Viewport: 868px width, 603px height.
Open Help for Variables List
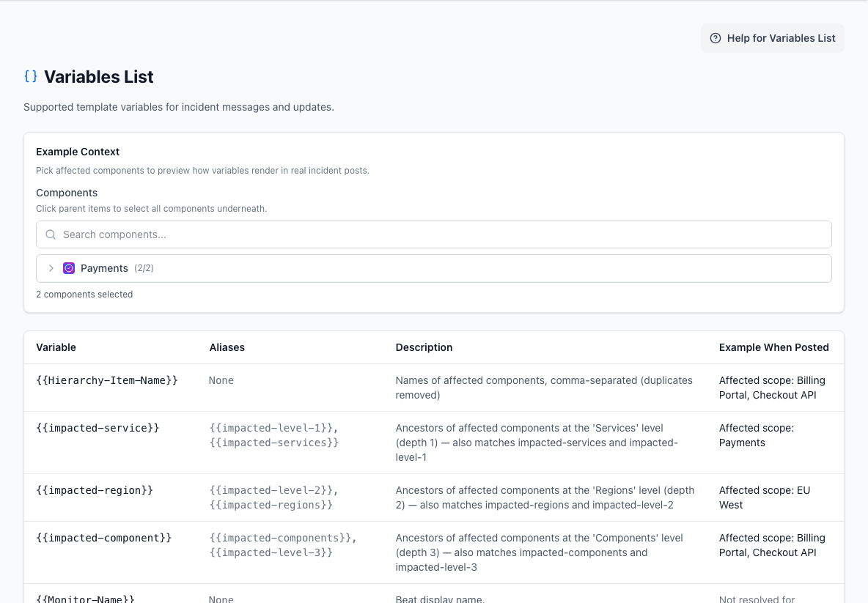coord(772,38)
